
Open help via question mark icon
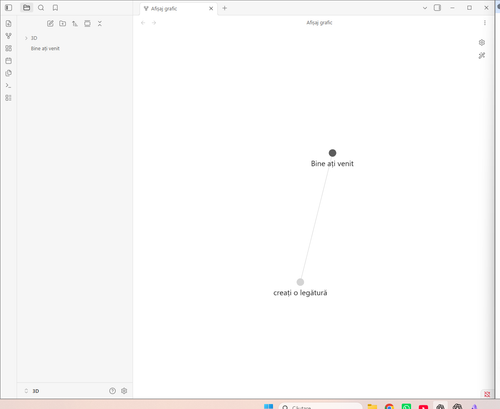point(112,391)
